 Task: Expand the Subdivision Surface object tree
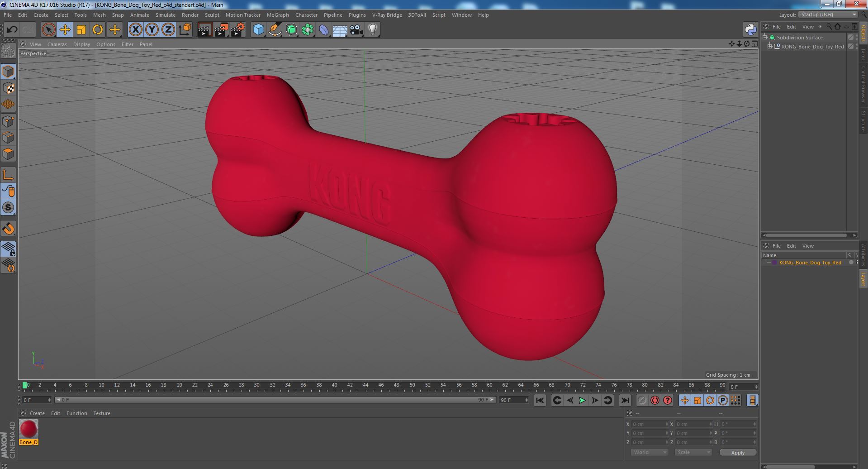(765, 38)
